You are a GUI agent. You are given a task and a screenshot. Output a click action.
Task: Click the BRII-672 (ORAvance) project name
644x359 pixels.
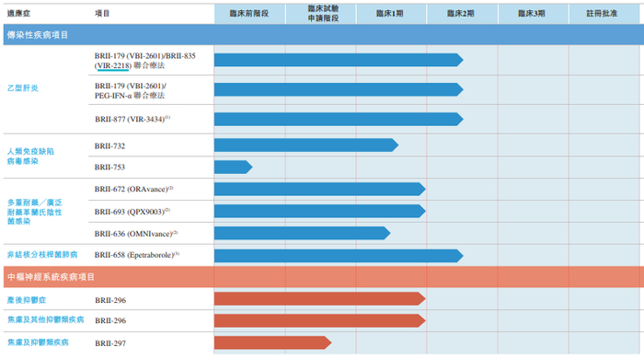(x=134, y=189)
